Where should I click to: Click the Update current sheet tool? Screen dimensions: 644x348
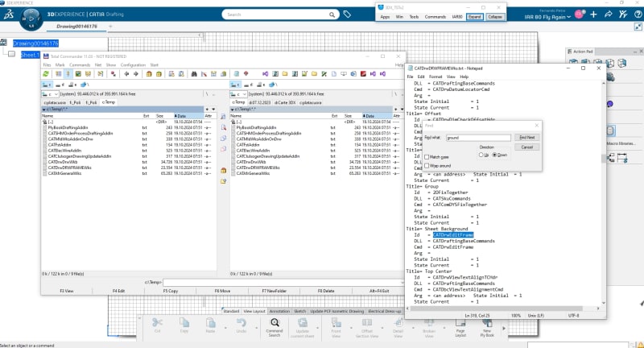coord(303,327)
